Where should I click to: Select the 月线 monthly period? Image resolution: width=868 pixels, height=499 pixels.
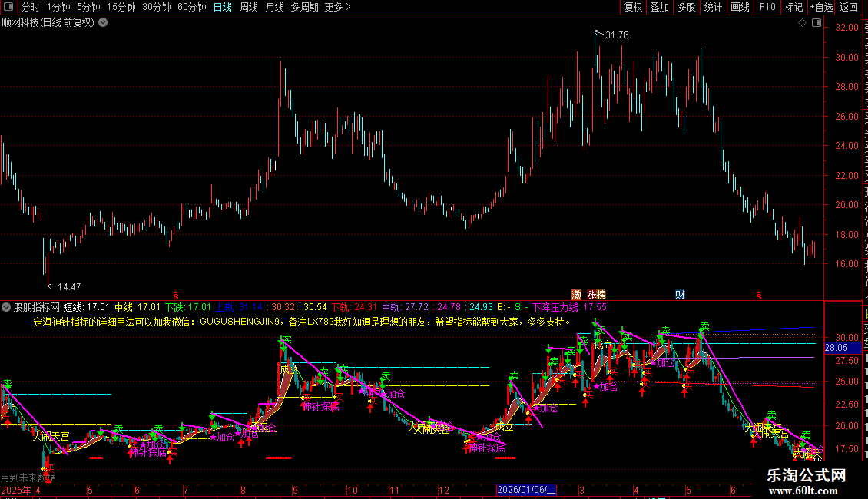point(274,7)
